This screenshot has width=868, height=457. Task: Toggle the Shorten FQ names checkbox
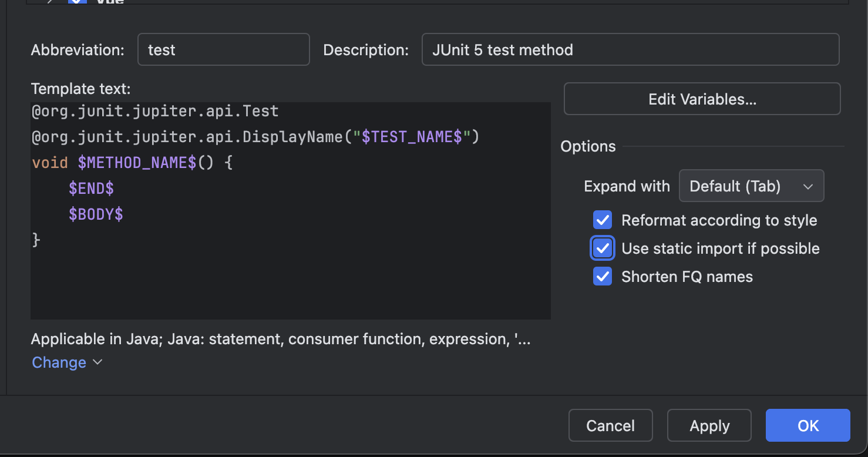coord(603,277)
